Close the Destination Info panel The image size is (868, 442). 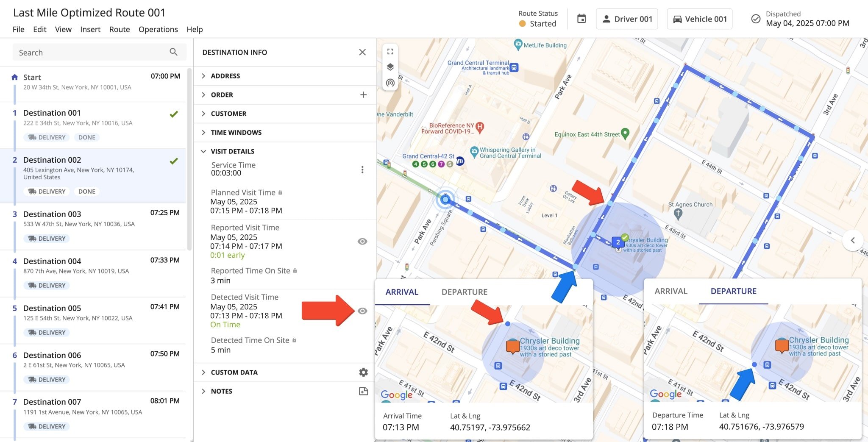362,52
